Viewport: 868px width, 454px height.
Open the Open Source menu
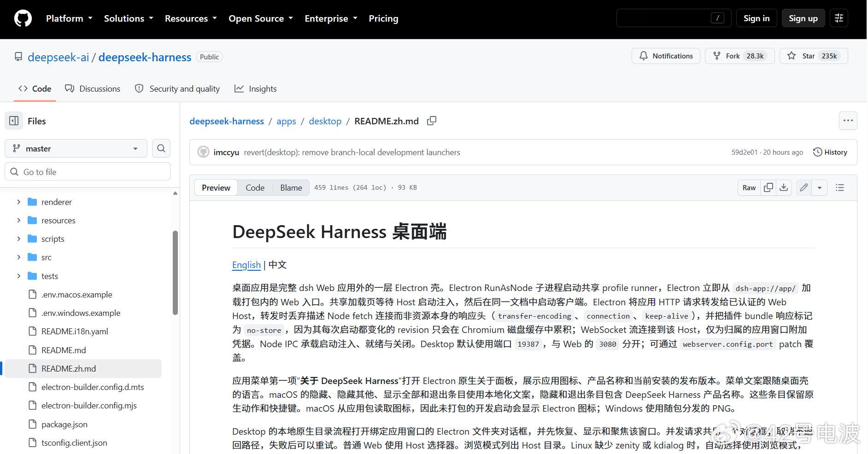tap(261, 18)
